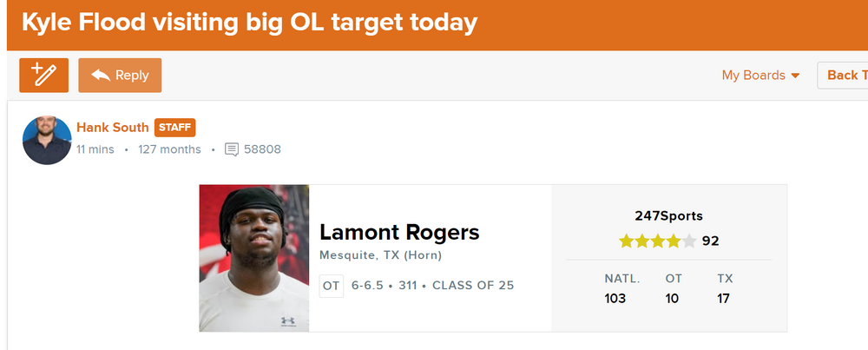Click the post count speech bubble icon
This screenshot has height=350, width=868.
pos(232,149)
